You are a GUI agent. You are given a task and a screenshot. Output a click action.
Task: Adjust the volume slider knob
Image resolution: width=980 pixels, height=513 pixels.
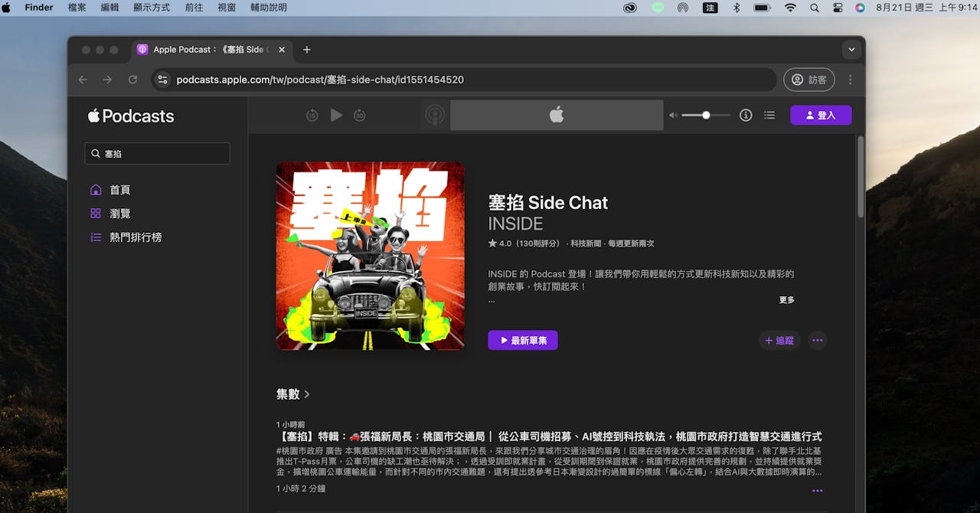coord(706,115)
